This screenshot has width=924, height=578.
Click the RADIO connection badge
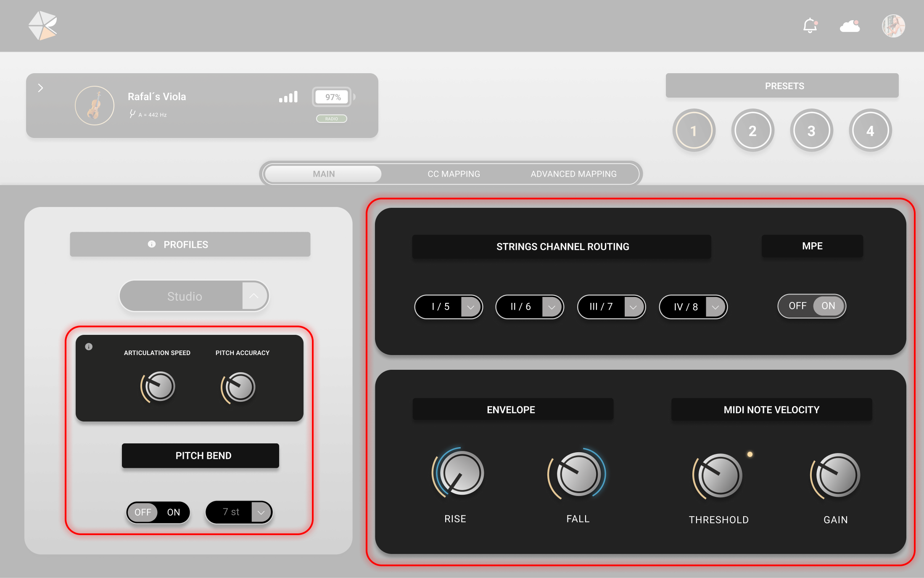tap(331, 119)
